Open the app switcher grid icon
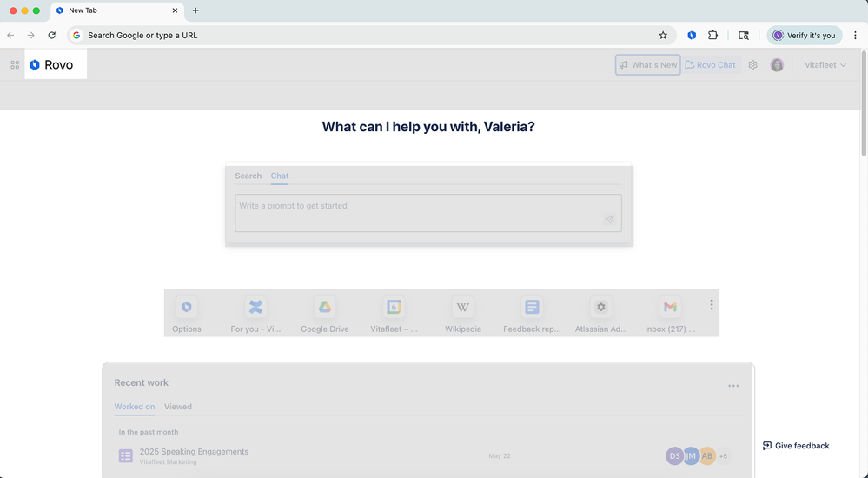868x478 pixels. pos(15,65)
